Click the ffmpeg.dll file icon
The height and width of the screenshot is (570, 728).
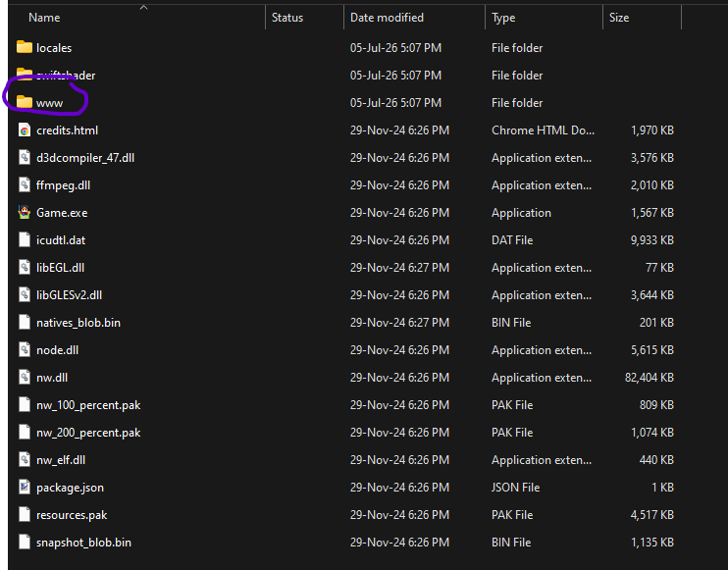pyautogui.click(x=25, y=184)
